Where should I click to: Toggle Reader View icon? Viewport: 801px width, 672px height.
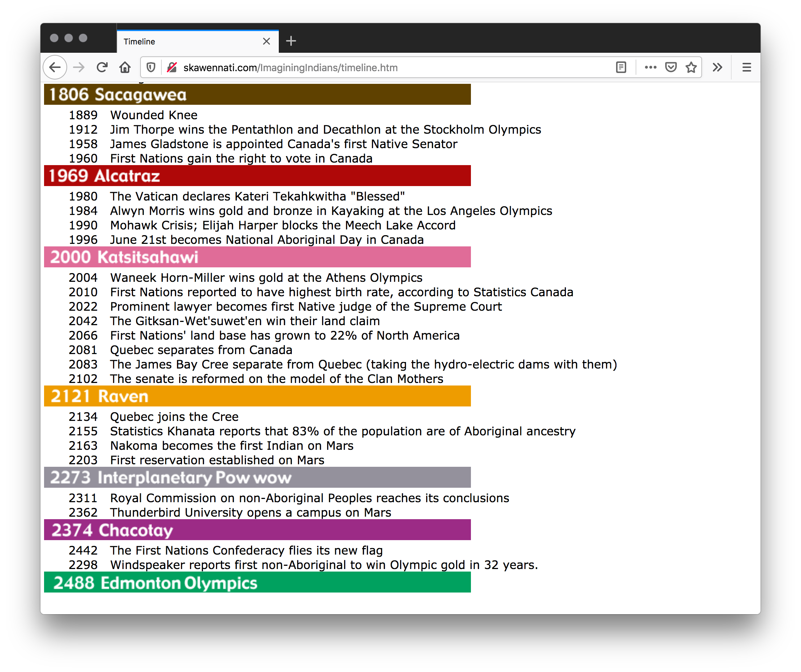(x=621, y=68)
